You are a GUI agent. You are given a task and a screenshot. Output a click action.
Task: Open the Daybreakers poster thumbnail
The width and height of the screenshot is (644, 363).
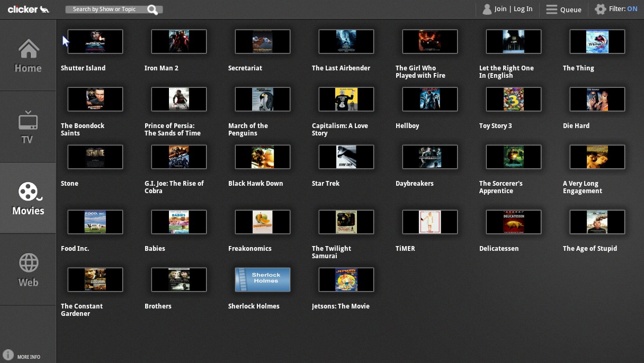pyautogui.click(x=430, y=157)
